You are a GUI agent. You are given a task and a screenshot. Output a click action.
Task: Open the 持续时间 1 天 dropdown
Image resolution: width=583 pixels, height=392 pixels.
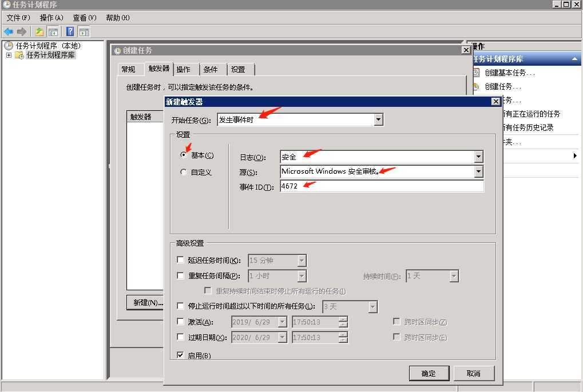tap(454, 276)
